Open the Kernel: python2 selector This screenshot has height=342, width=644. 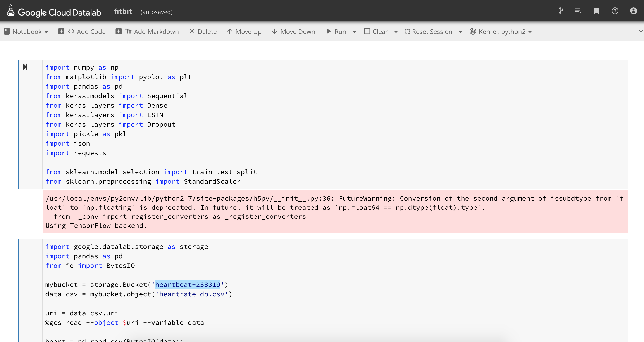coord(501,31)
